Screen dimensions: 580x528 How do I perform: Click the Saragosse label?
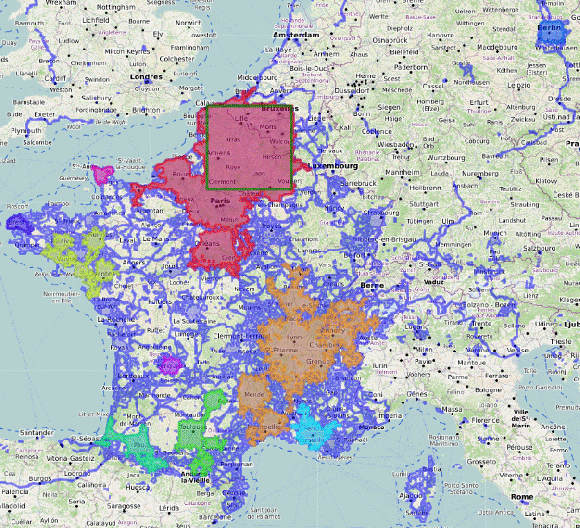click(124, 505)
